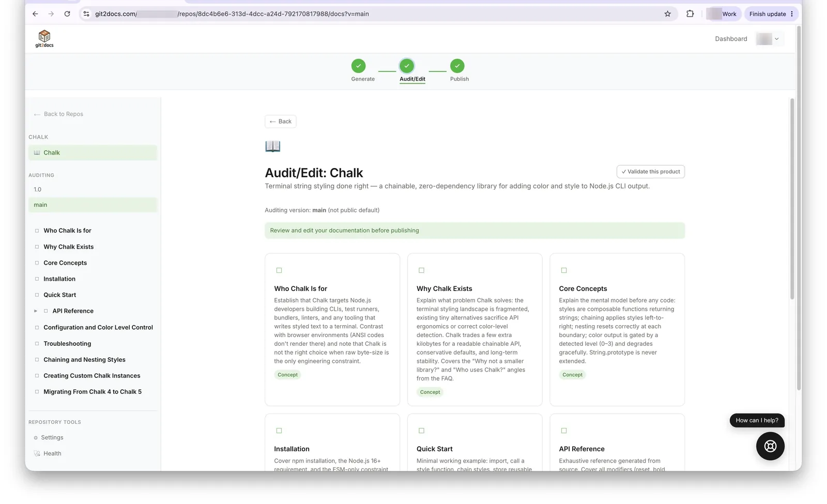Open the support chat lifebuoy icon
Image resolution: width=827 pixels, height=504 pixels.
[770, 446]
